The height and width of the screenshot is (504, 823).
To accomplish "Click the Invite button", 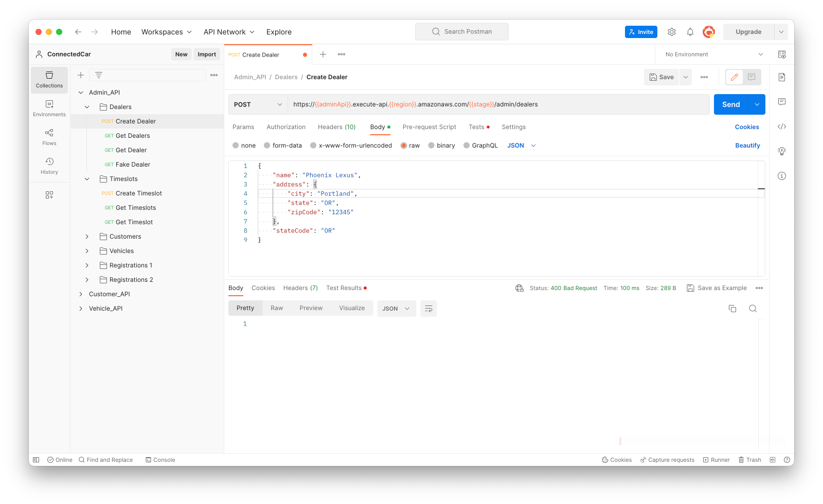I will pyautogui.click(x=641, y=32).
